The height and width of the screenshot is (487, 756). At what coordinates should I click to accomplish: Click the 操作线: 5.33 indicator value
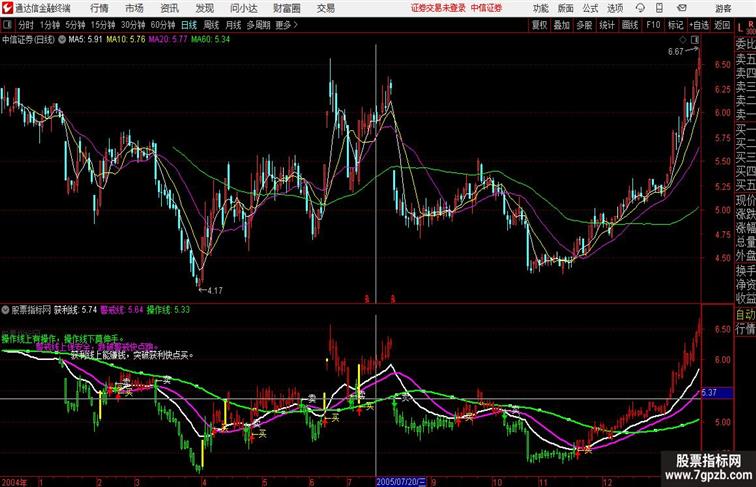pyautogui.click(x=168, y=310)
